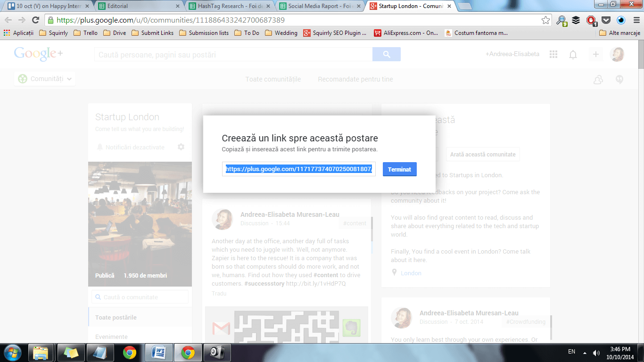Open the Aplicații apps shortcut

[19, 33]
